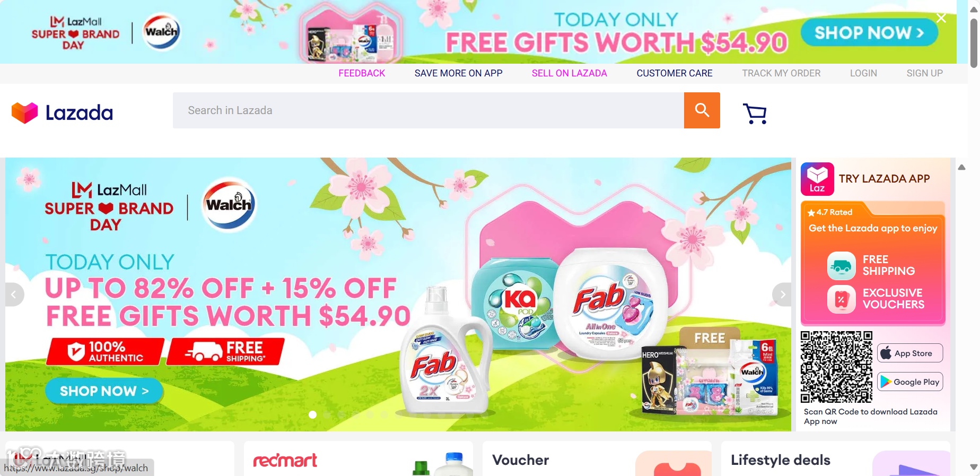Go to previous carousel slide arrow

(x=14, y=295)
